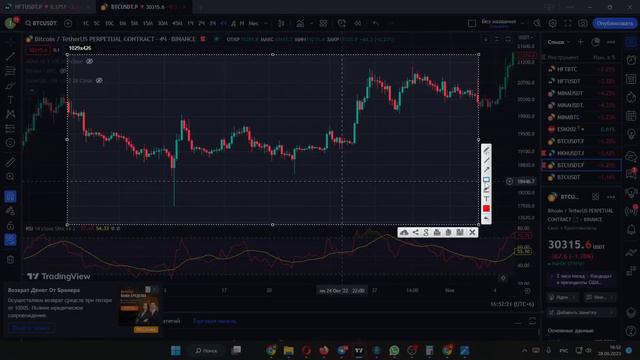Select the zoom-in magnifier tool

pos(10,177)
